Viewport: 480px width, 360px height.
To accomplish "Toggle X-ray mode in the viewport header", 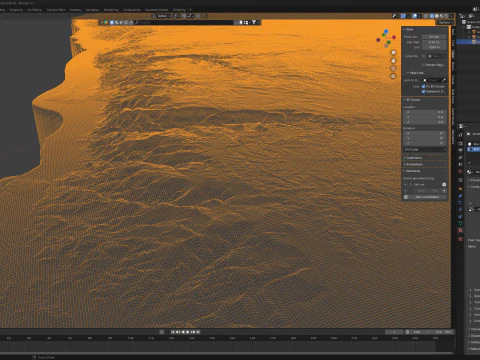I will click(x=426, y=16).
